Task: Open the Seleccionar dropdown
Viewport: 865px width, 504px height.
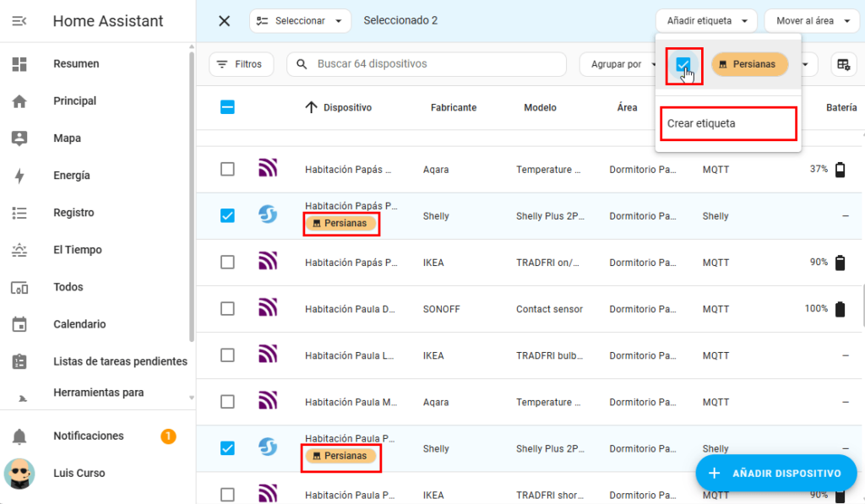Action: [x=300, y=21]
